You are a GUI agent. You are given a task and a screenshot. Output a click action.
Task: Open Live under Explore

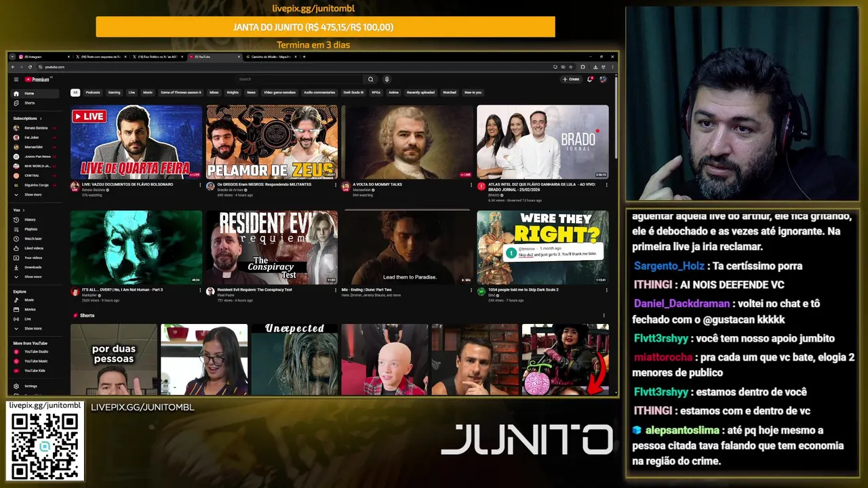point(36,319)
